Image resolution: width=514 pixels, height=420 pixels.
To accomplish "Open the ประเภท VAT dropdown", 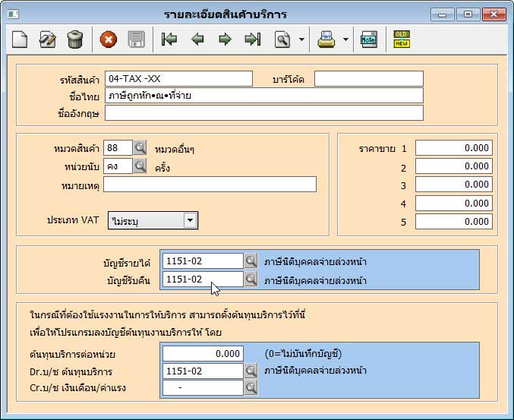I will coord(191,220).
